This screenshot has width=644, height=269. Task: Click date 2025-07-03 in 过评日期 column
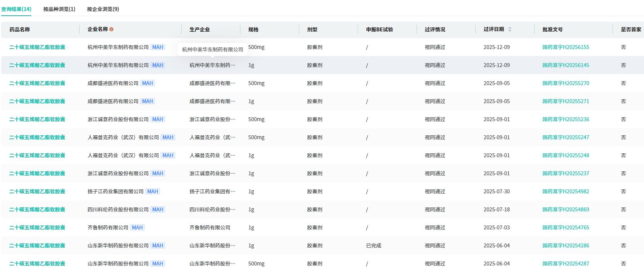click(497, 227)
